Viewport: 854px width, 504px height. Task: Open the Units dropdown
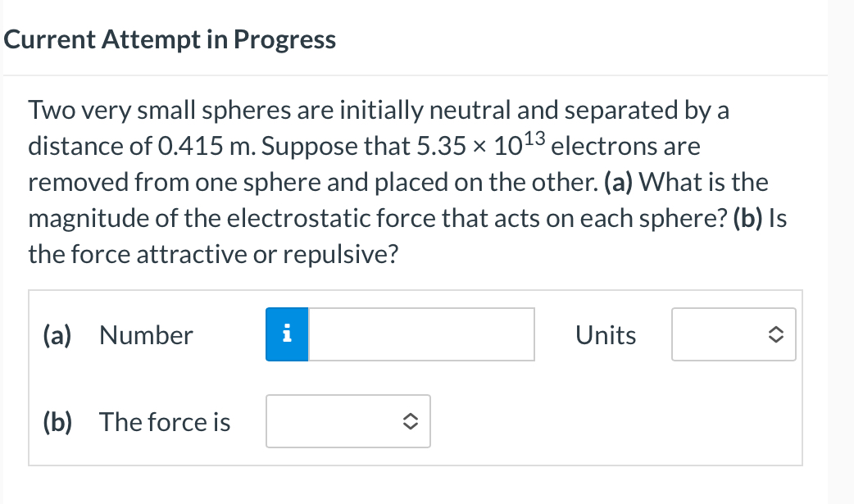tap(733, 334)
